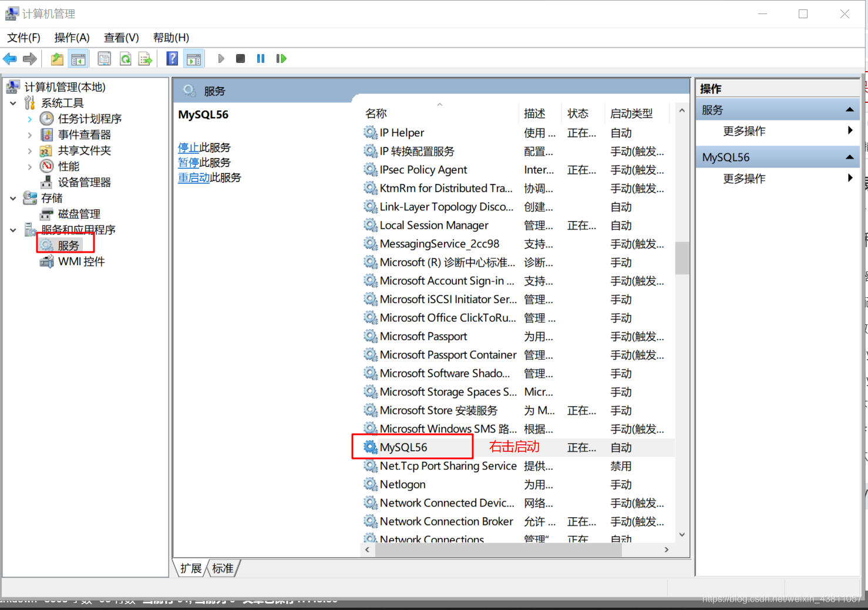
Task: Click the scroll up arrow of services list
Action: point(682,110)
